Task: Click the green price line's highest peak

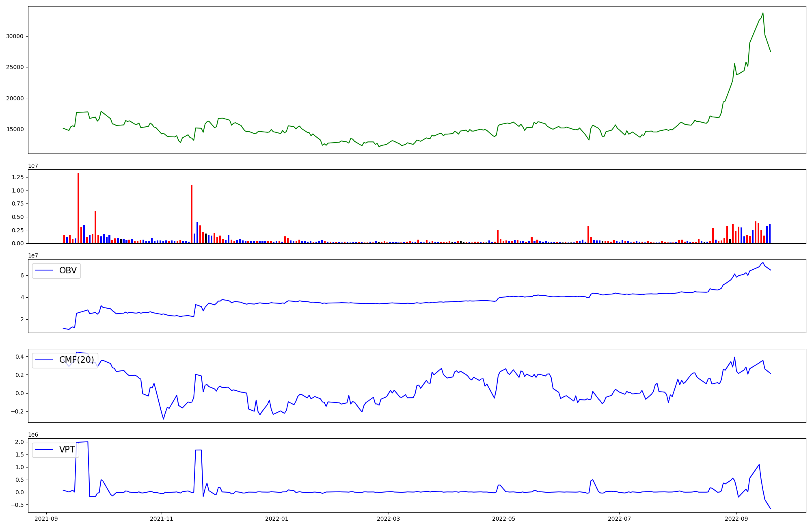Action: coord(763,13)
